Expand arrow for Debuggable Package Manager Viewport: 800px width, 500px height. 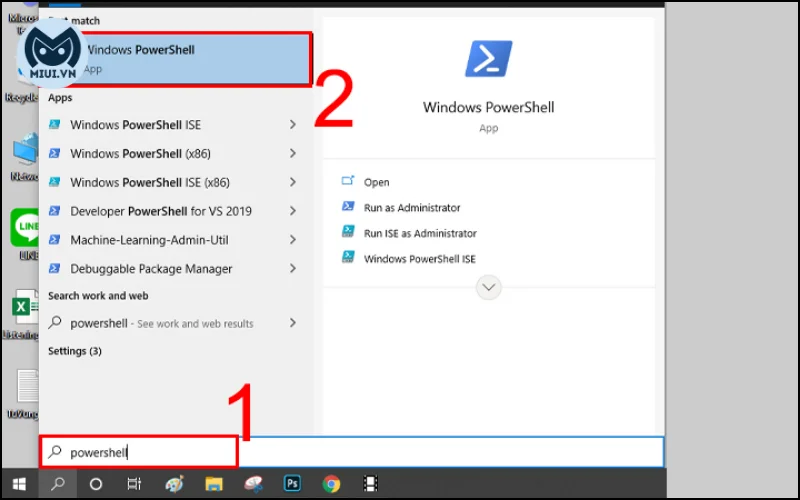(x=293, y=268)
